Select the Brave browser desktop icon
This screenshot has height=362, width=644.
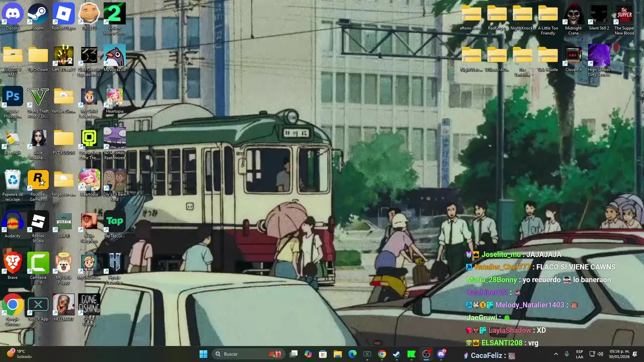point(13,267)
